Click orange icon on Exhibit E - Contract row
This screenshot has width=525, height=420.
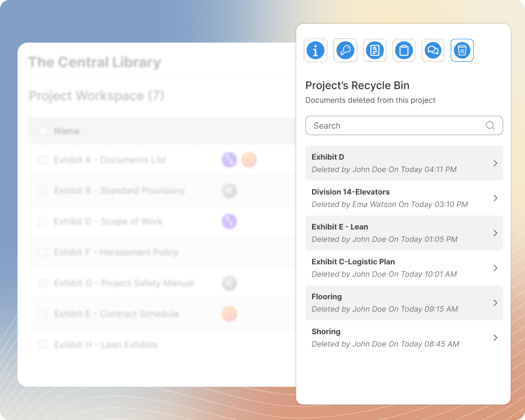(229, 314)
